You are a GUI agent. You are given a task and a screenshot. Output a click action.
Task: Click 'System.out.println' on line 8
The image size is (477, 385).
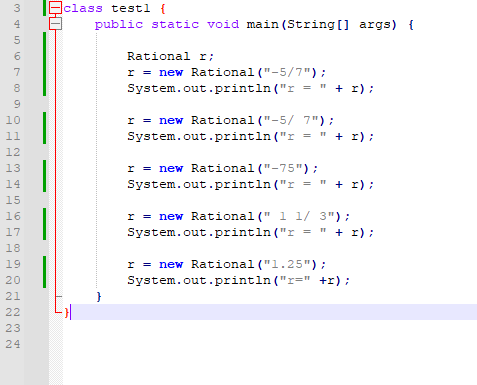(x=199, y=88)
